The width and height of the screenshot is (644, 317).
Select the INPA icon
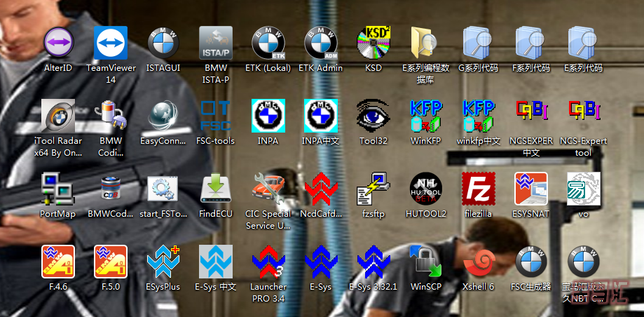click(268, 116)
